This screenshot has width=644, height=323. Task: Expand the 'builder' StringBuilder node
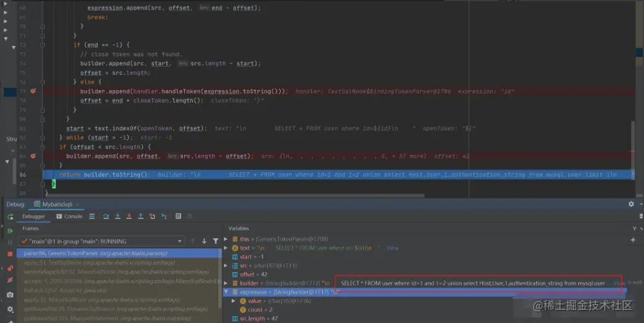pyautogui.click(x=226, y=283)
